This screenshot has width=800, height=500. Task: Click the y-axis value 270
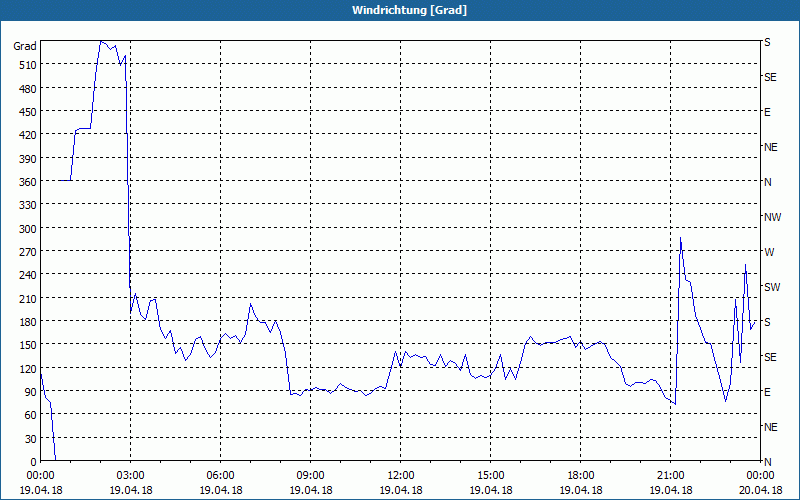[27, 252]
